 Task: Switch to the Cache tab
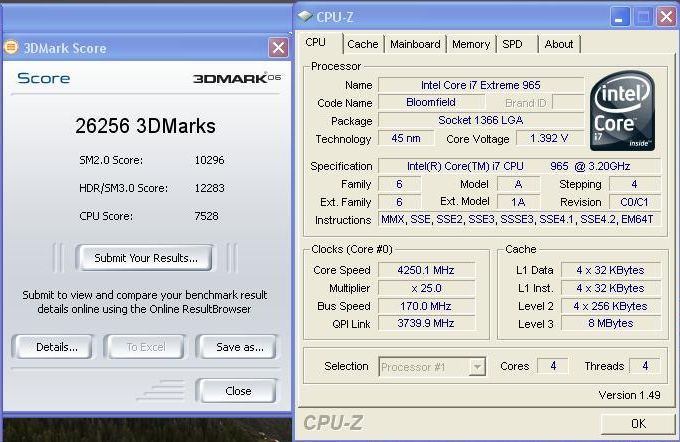363,44
